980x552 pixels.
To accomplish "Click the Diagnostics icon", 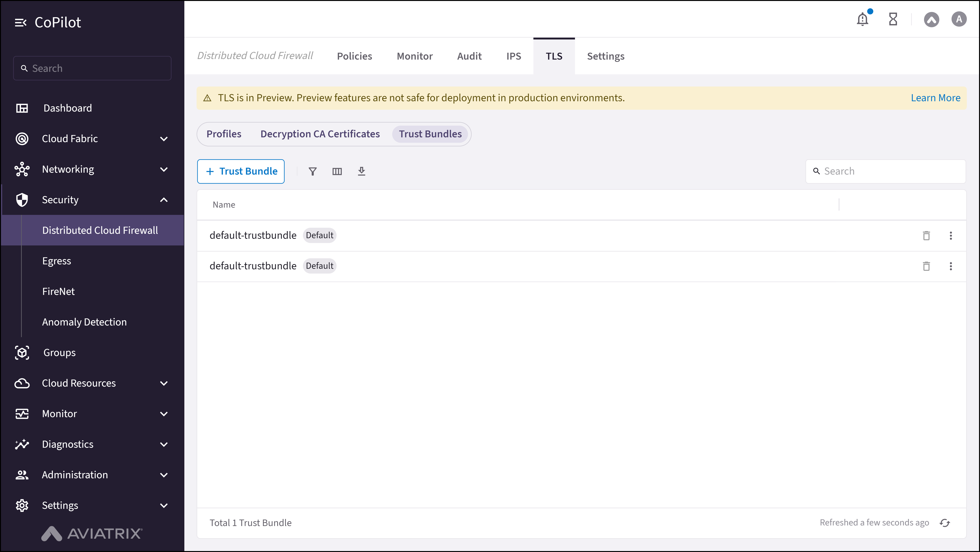I will coord(22,444).
